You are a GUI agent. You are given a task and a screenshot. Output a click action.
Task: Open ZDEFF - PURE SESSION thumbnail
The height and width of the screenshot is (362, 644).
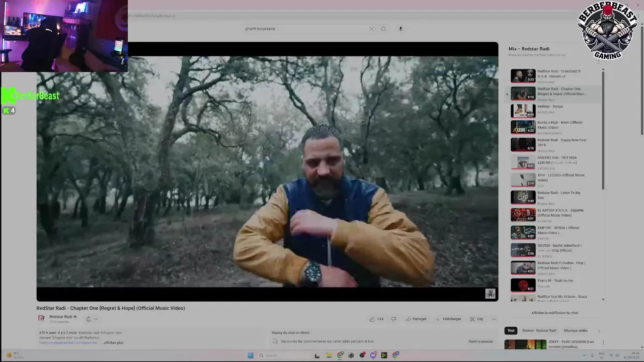tap(525, 345)
